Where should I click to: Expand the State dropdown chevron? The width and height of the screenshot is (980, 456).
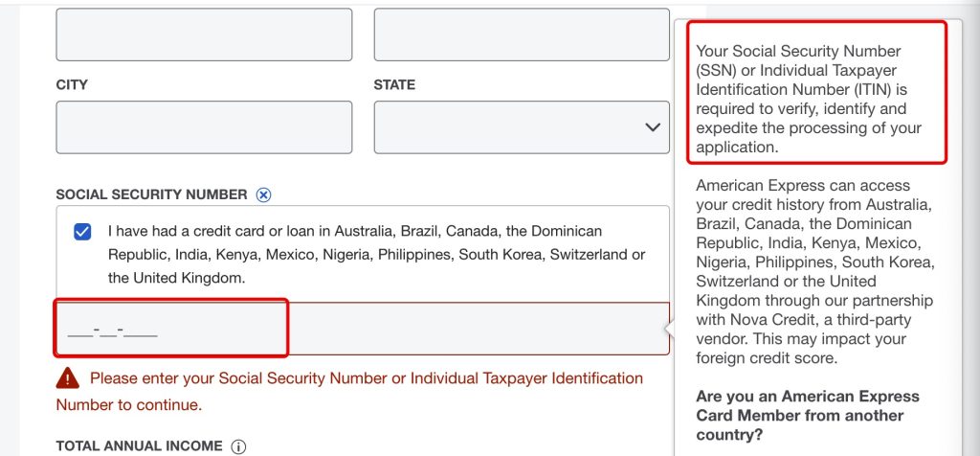[653, 126]
